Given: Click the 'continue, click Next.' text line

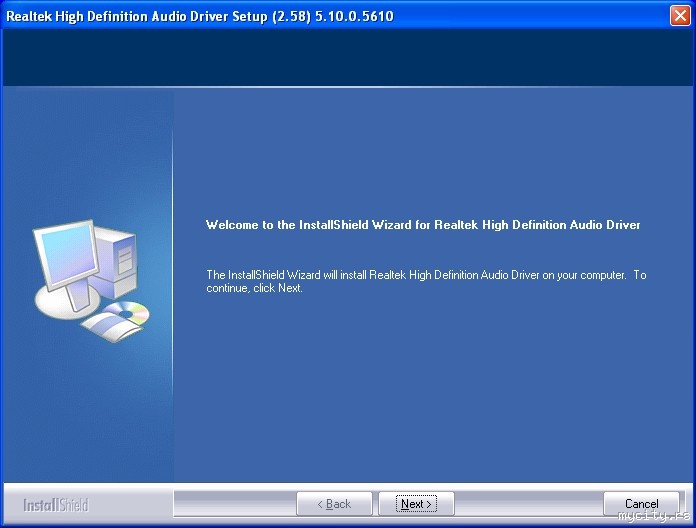Looking at the screenshot, I should [254, 288].
